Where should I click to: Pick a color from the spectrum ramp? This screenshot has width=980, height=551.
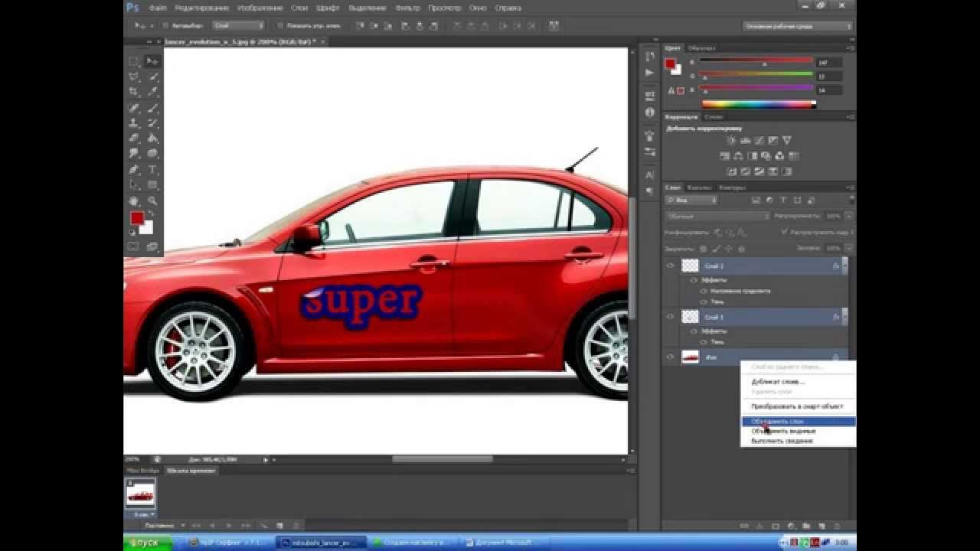point(757,104)
